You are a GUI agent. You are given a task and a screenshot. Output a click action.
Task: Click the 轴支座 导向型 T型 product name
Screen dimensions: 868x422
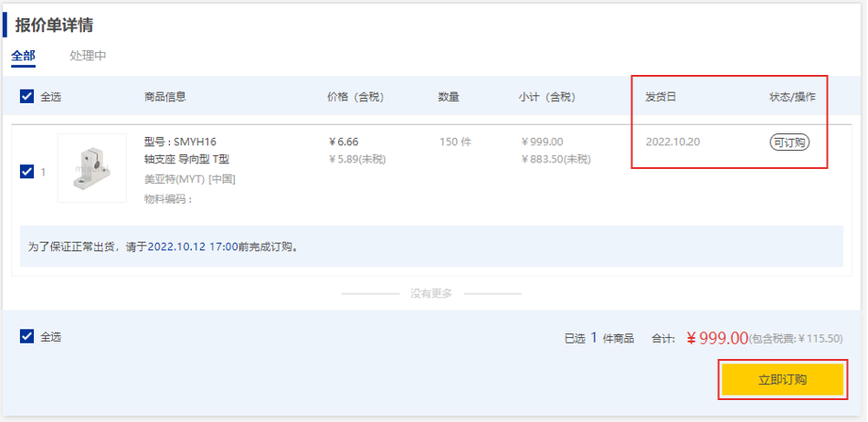[x=187, y=160]
